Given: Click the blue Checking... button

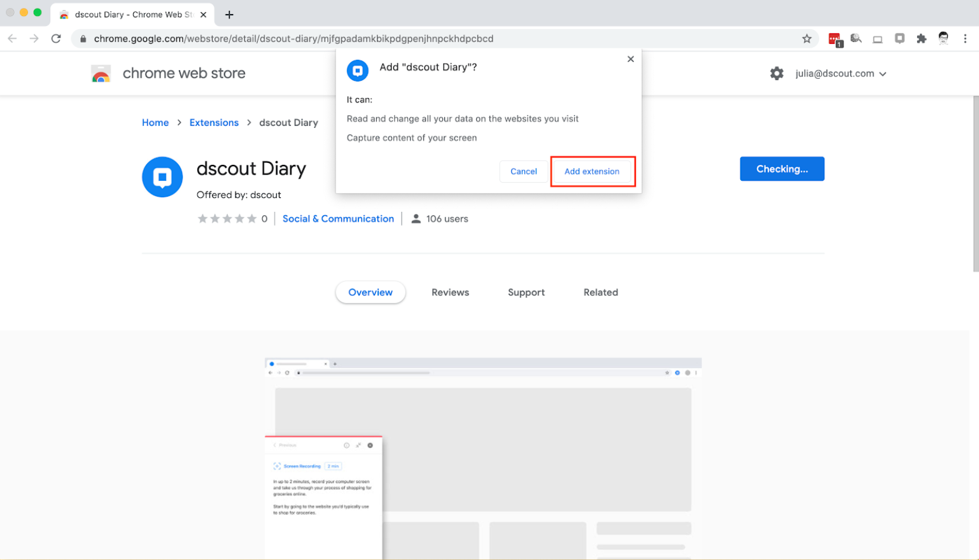Looking at the screenshot, I should pos(782,169).
